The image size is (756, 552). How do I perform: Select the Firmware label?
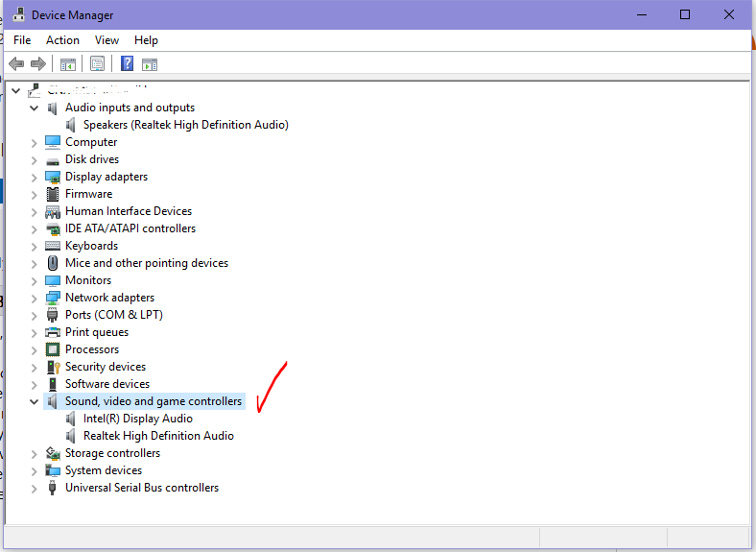click(x=88, y=194)
